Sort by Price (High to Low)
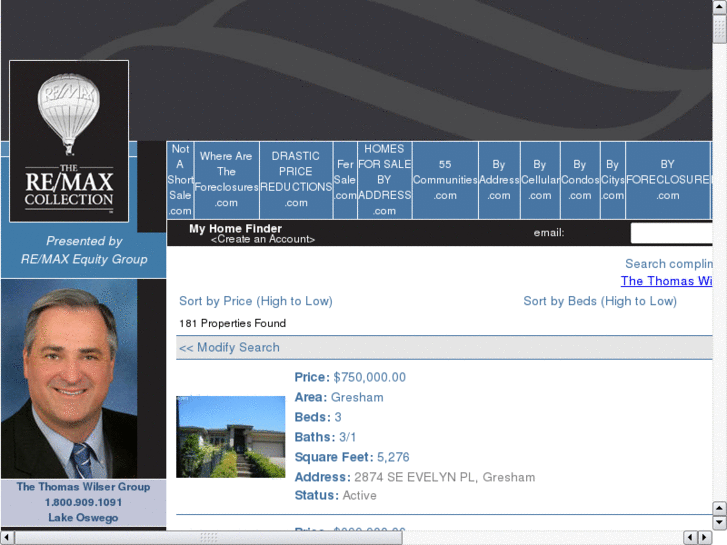This screenshot has height=545, width=727. [x=255, y=301]
